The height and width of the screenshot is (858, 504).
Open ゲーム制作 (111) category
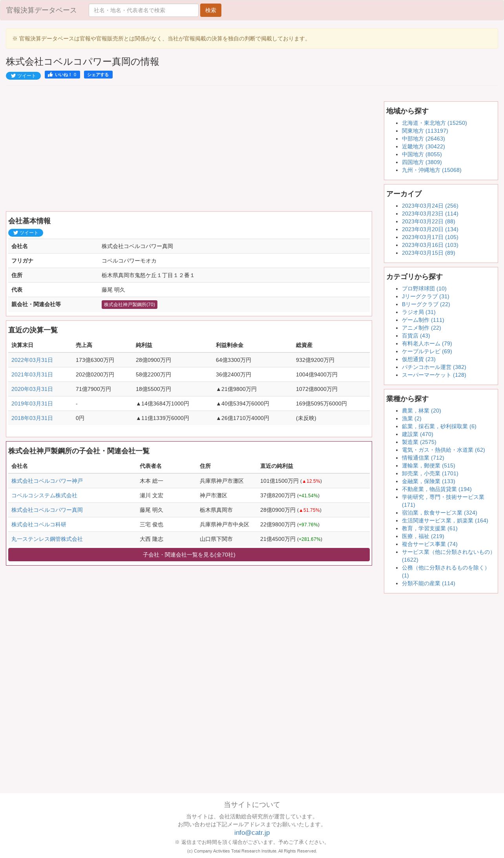pos(423,320)
